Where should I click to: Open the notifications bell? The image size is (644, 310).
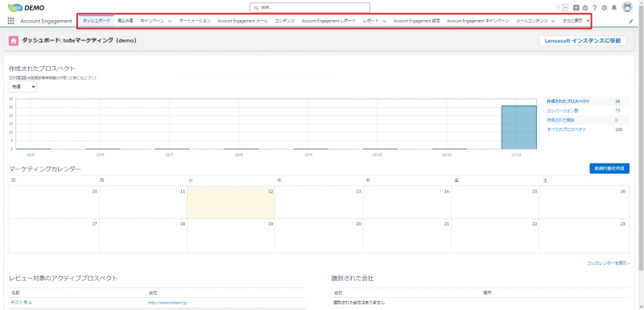click(614, 7)
